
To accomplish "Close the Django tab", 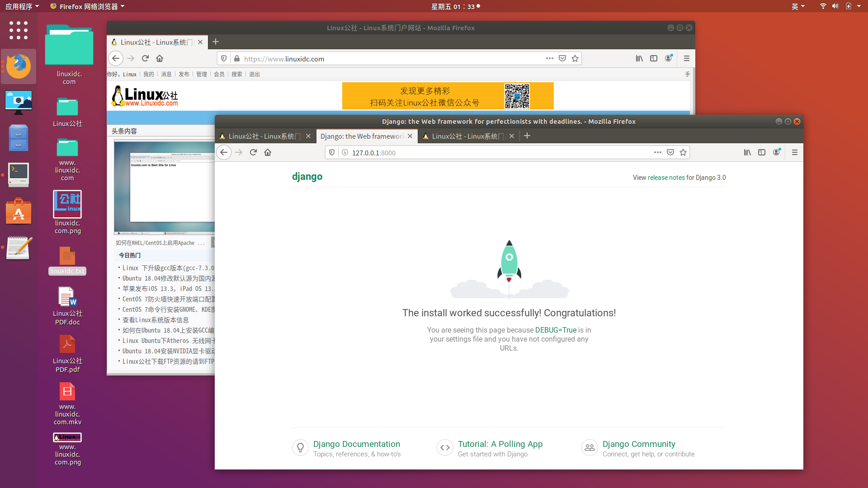I will click(410, 136).
